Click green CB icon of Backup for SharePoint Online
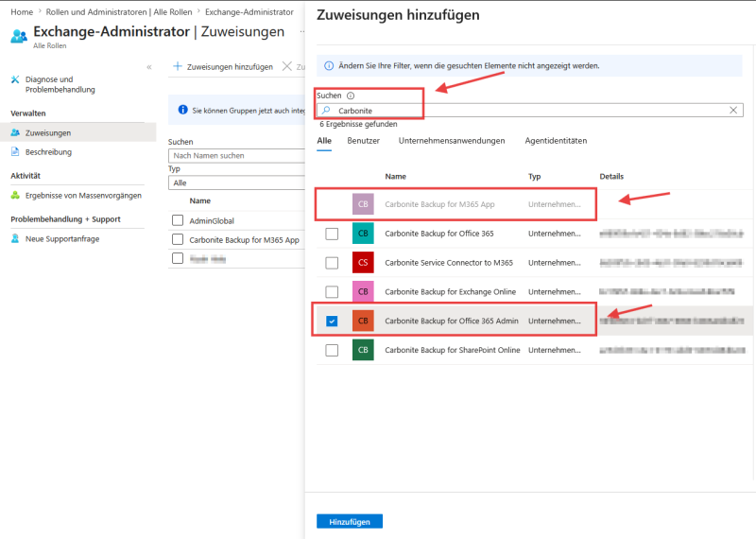The width and height of the screenshot is (756, 539). [x=363, y=350]
